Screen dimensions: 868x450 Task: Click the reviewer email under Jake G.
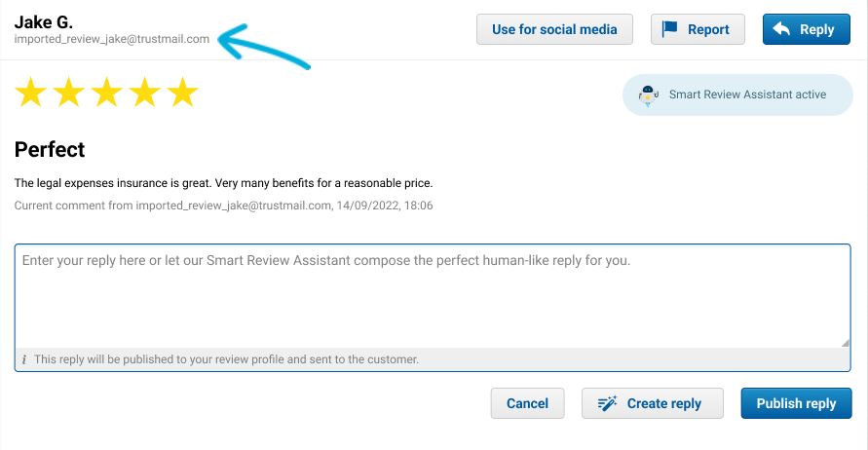tap(112, 39)
